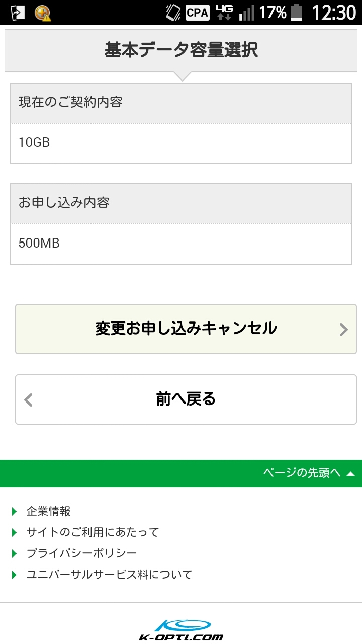Tap the warning notification icon
The width and height of the screenshot is (362, 644).
pos(43,13)
